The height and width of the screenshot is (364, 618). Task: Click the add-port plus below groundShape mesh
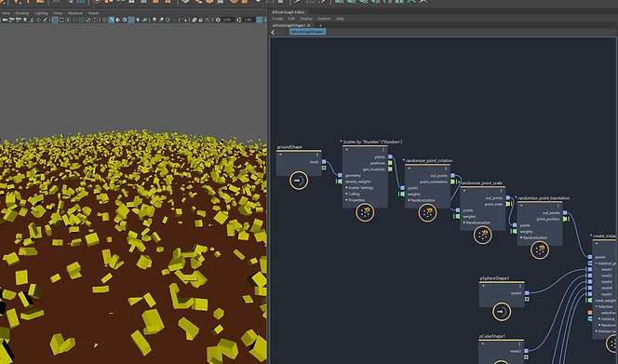(x=324, y=168)
